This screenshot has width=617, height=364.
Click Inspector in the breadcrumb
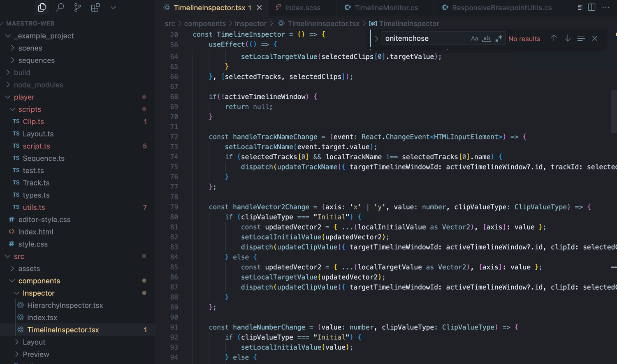(251, 24)
